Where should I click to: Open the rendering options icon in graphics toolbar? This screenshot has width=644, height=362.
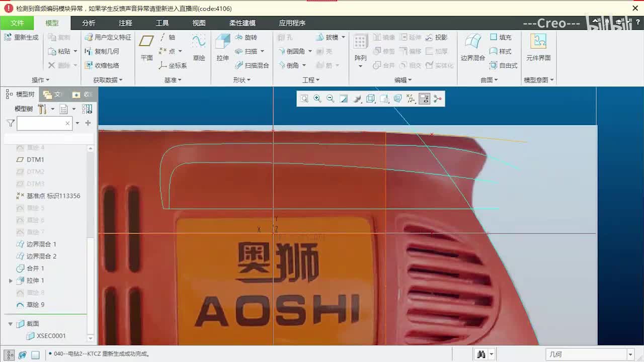click(357, 99)
